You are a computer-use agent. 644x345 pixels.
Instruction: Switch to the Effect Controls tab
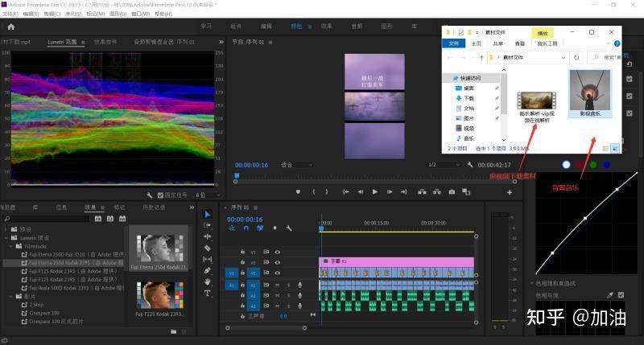pyautogui.click(x=105, y=42)
